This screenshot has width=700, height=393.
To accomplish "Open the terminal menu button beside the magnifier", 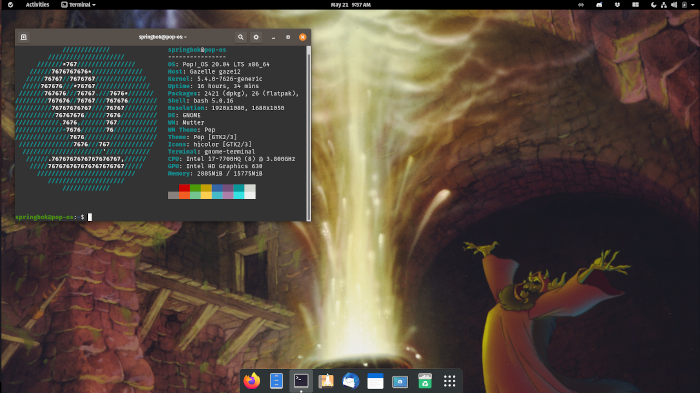I will [x=256, y=37].
